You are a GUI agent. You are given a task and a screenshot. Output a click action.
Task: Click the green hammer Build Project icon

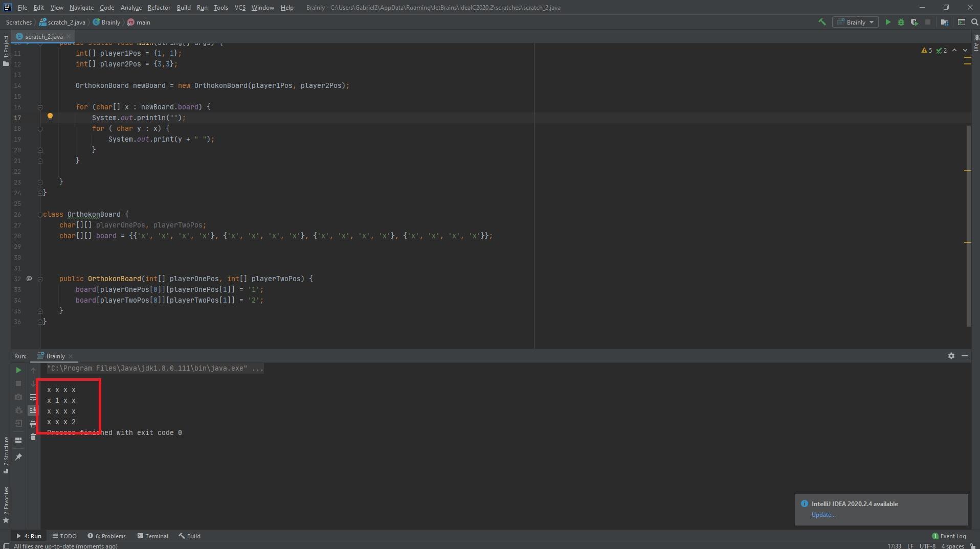tap(822, 22)
